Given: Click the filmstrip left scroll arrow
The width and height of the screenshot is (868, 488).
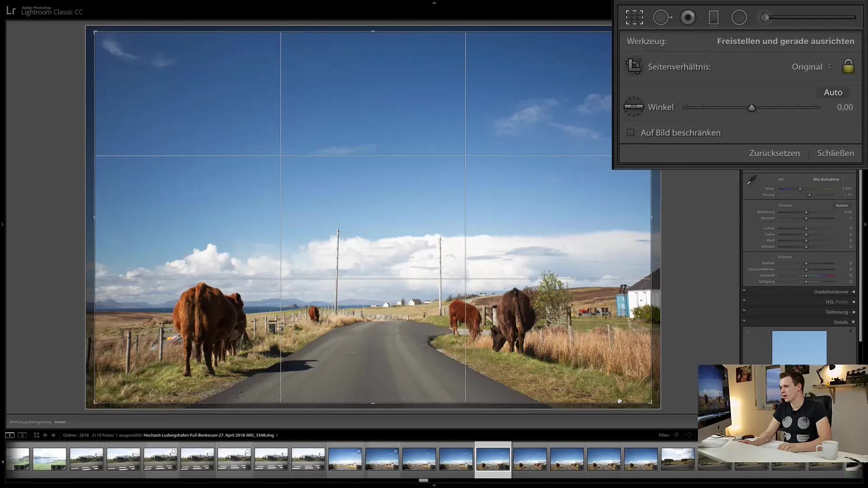Looking at the screenshot, I should (x=3, y=462).
